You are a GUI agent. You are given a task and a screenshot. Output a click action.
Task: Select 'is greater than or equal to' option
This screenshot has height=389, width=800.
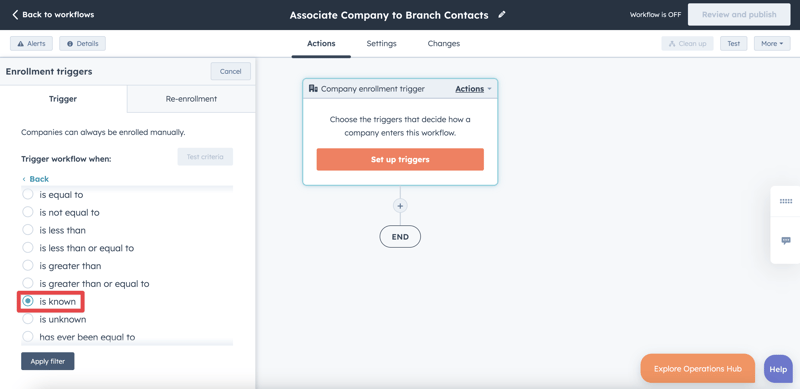(x=28, y=283)
